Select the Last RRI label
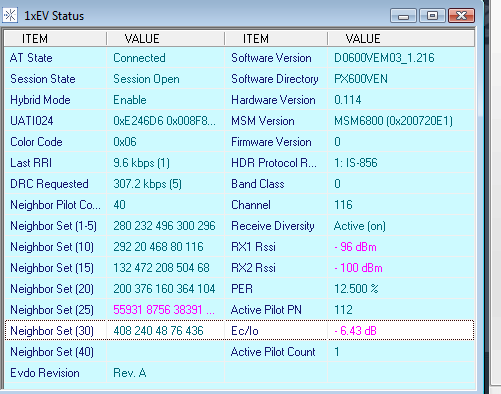The height and width of the screenshot is (394, 501). coord(31,163)
